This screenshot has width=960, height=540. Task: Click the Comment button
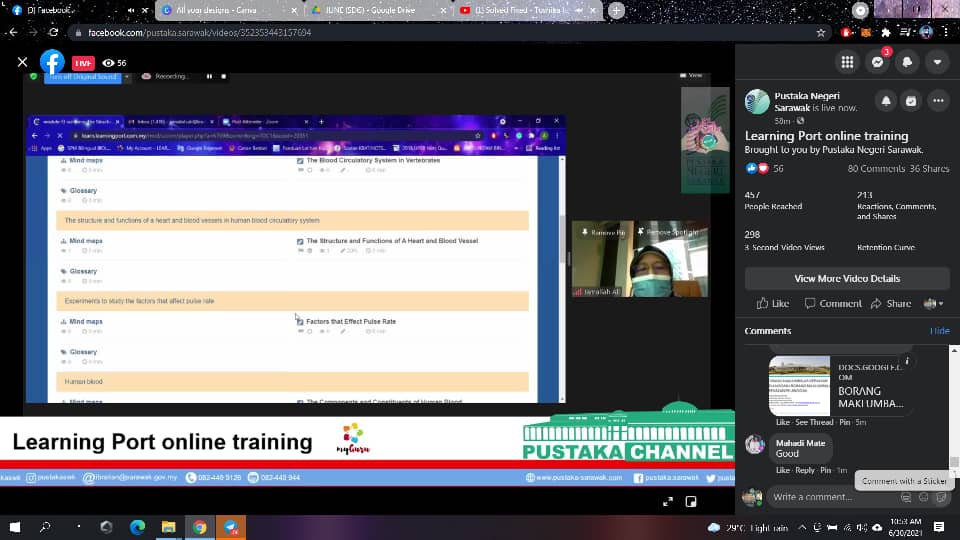(833, 304)
